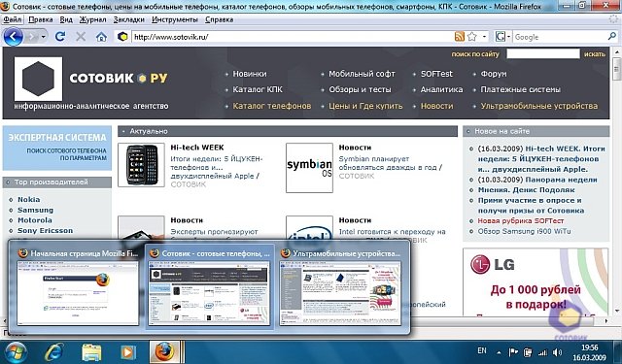Open the Экспертная система banner
This screenshot has width=622, height=364.
57,148
